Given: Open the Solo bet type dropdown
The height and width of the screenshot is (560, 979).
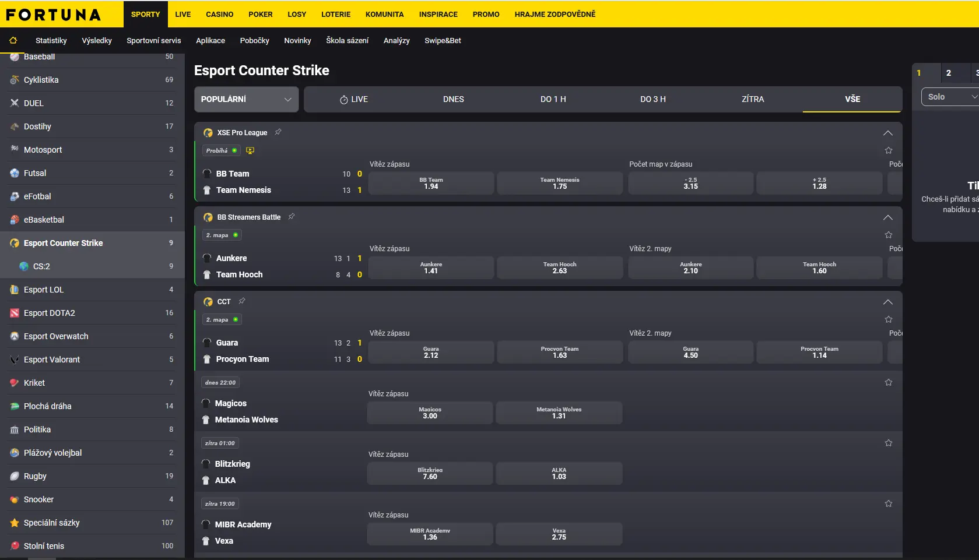Looking at the screenshot, I should [x=950, y=97].
